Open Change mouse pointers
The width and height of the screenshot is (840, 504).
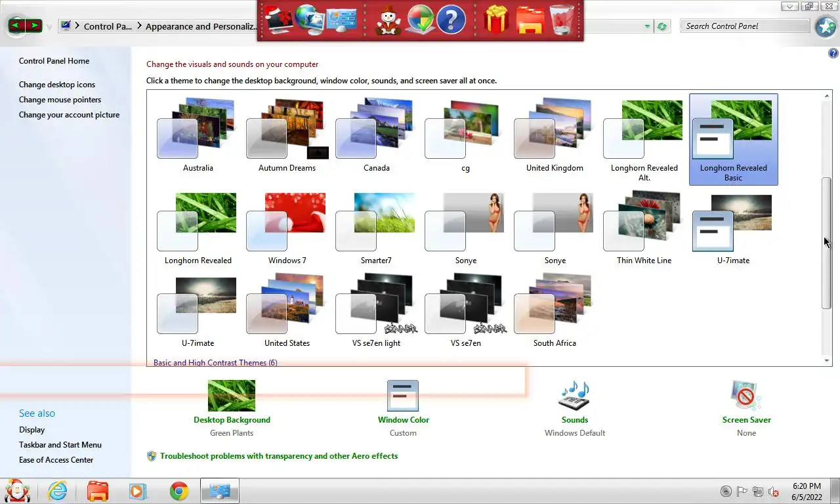click(60, 100)
